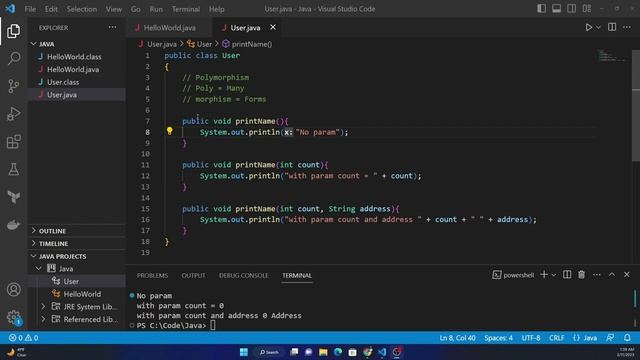Open the Source Control view
This screenshot has height=360, width=640.
13,86
